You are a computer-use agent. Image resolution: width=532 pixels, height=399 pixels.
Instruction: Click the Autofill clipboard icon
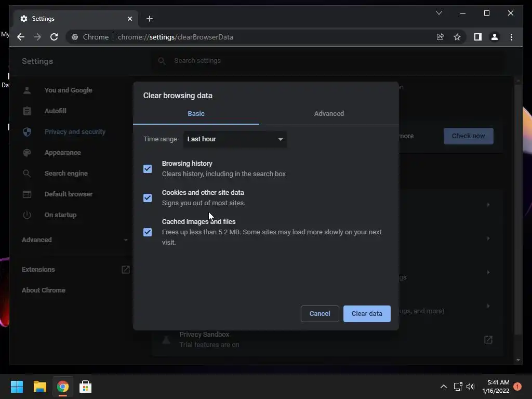click(27, 111)
